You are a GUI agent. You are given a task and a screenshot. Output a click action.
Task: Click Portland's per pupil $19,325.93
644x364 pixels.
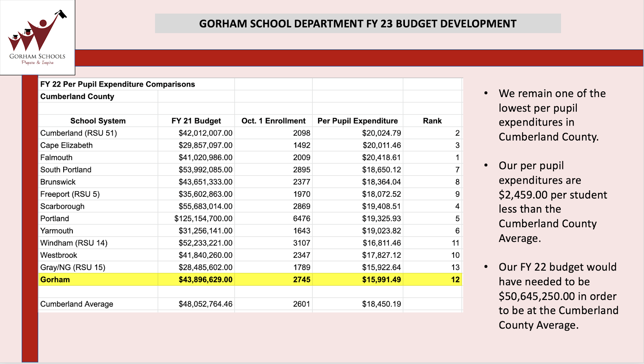(382, 219)
